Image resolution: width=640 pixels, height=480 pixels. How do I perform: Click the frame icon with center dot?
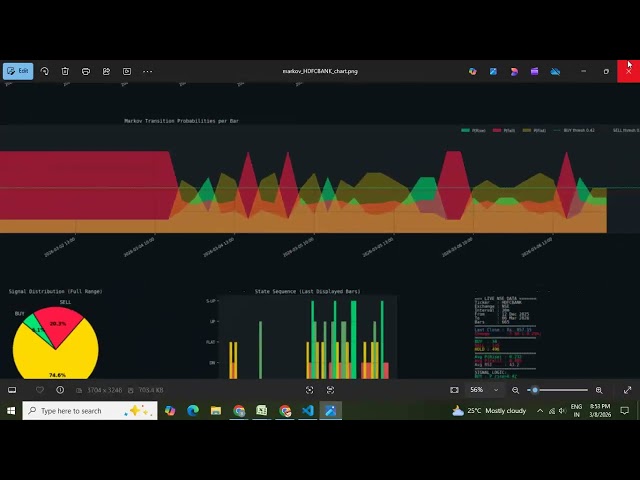pyautogui.click(x=309, y=390)
